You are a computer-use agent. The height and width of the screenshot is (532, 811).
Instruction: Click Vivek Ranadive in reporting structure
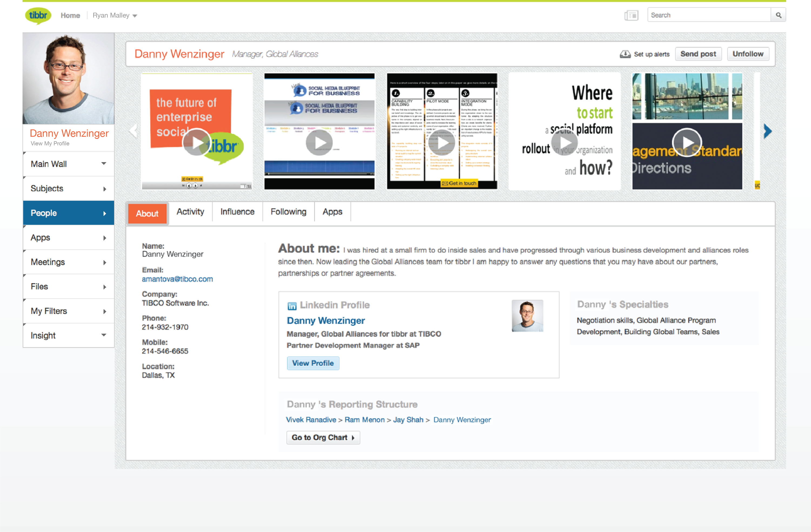click(x=311, y=420)
